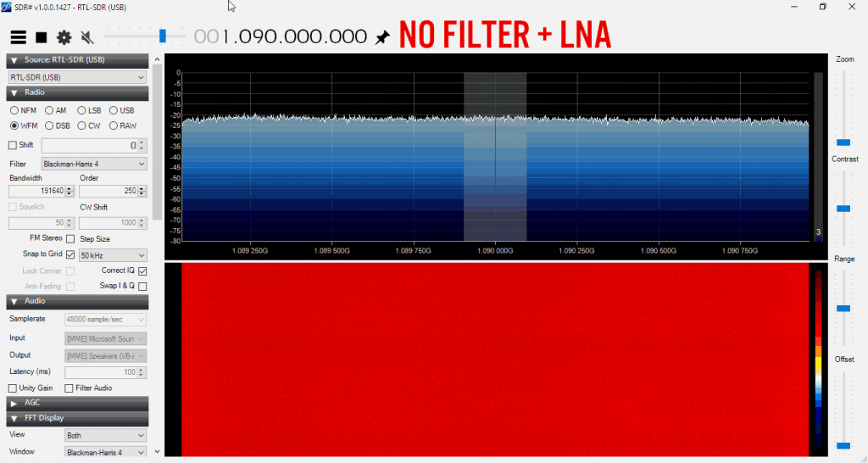Open the FFT View dropdown set to Both
The height and width of the screenshot is (463, 868).
click(105, 435)
